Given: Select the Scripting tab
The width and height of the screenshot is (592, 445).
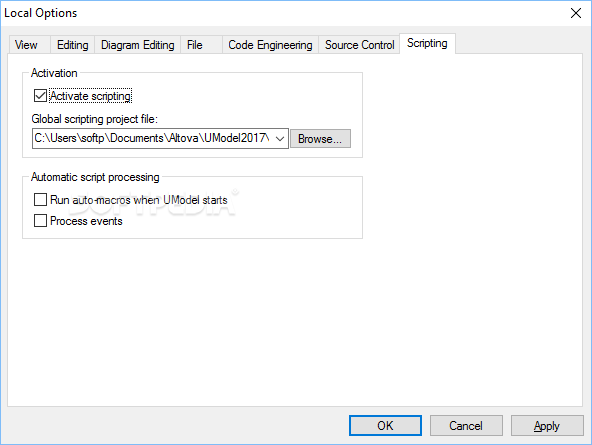Looking at the screenshot, I should [427, 43].
